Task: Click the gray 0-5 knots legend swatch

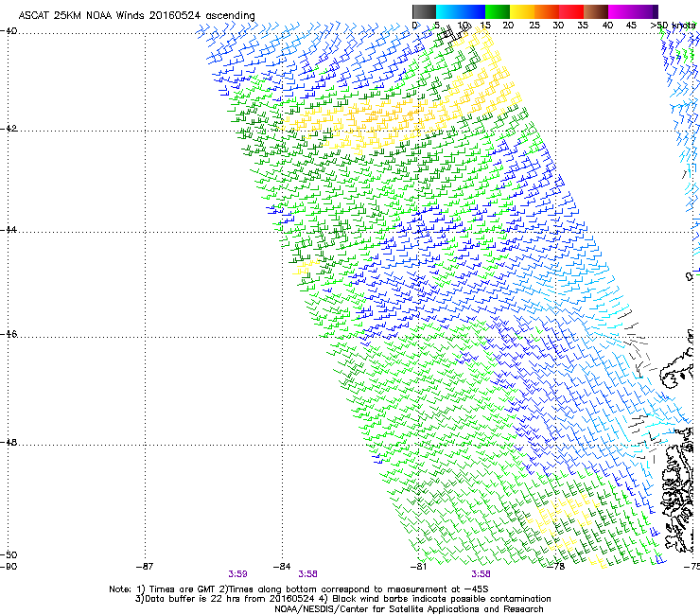Action: point(424,11)
